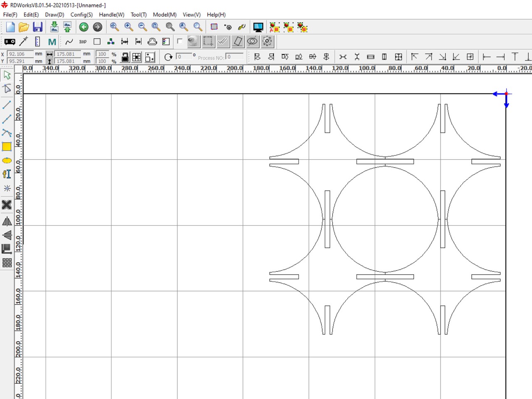The image size is (532, 399).
Task: Select the rectangle drawing tool
Action: 7,146
